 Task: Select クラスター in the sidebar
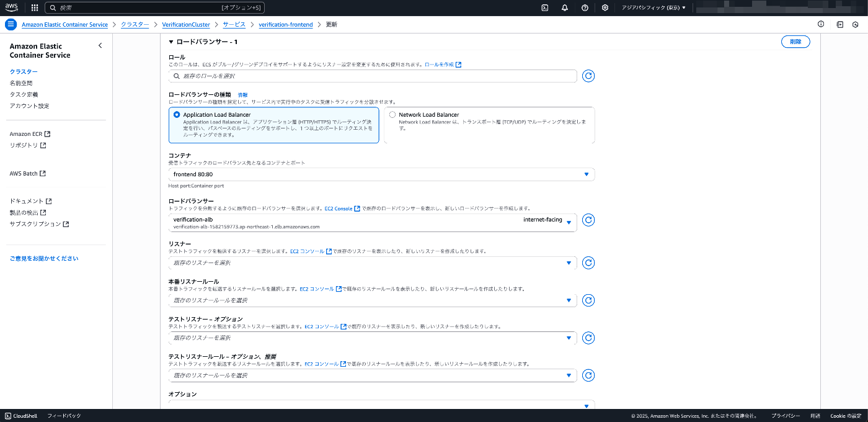click(x=24, y=72)
